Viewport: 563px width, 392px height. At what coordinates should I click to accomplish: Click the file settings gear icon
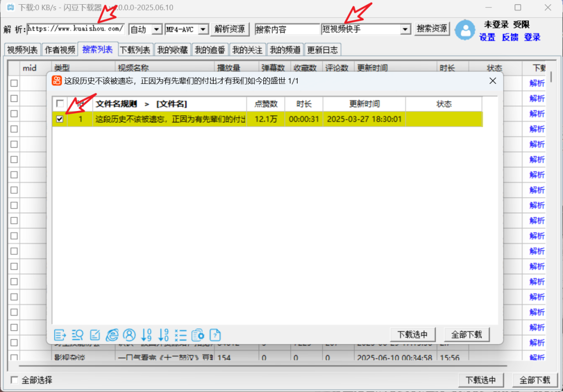click(x=198, y=335)
